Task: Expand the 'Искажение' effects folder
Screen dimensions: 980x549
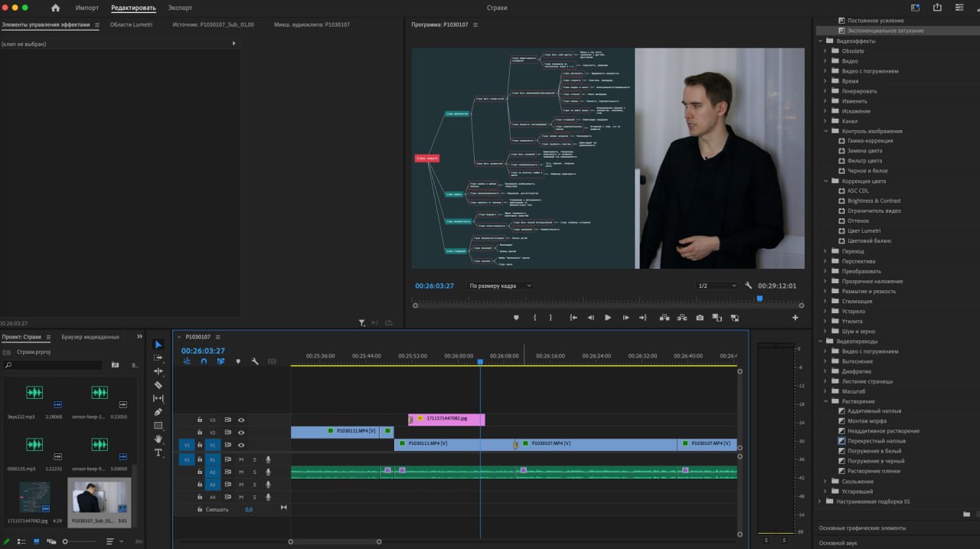Action: (x=825, y=111)
